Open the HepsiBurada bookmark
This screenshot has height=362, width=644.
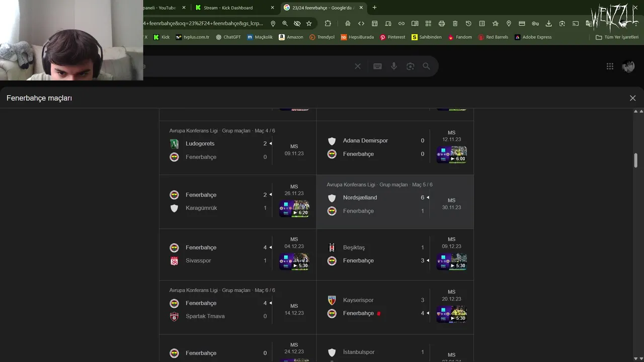(357, 37)
